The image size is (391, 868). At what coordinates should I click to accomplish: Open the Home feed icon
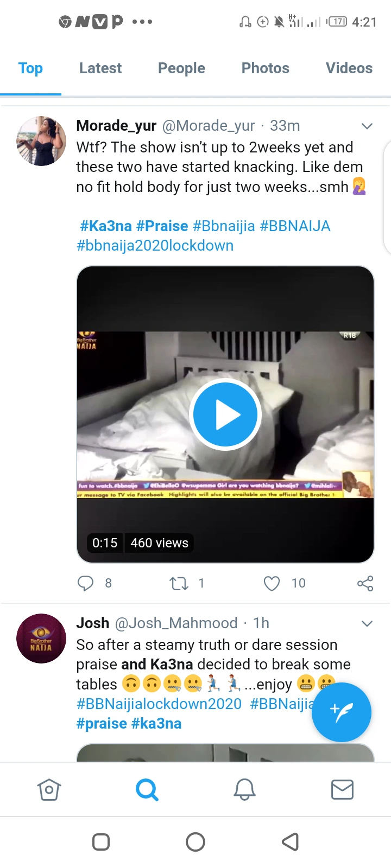tap(49, 789)
